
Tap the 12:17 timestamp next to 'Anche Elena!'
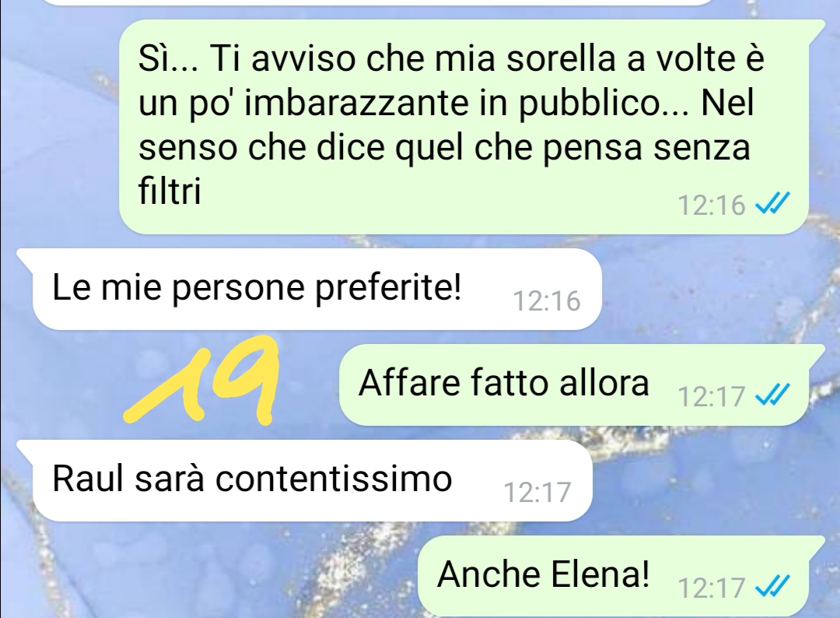(x=712, y=588)
